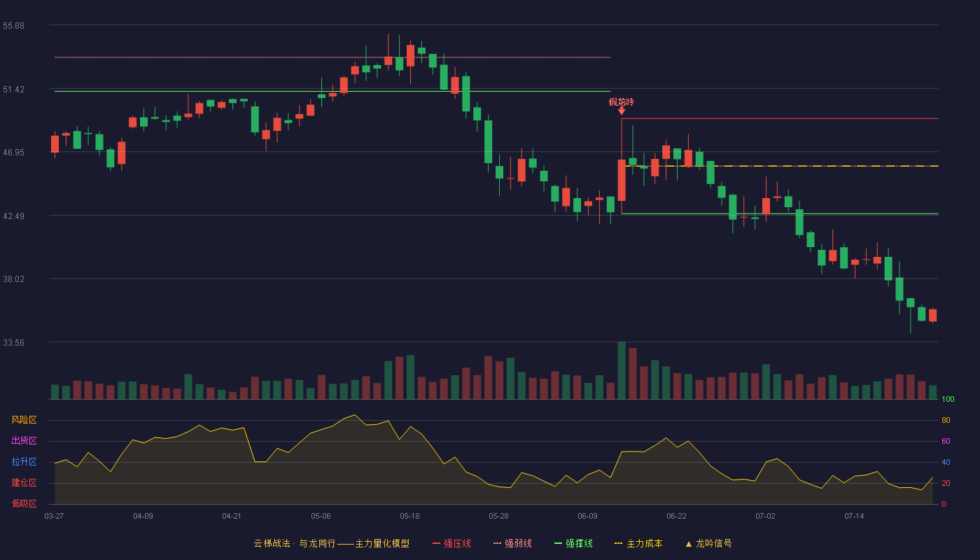Toggle the 龙吟信号 legend entry
The image size is (980, 560).
708,543
